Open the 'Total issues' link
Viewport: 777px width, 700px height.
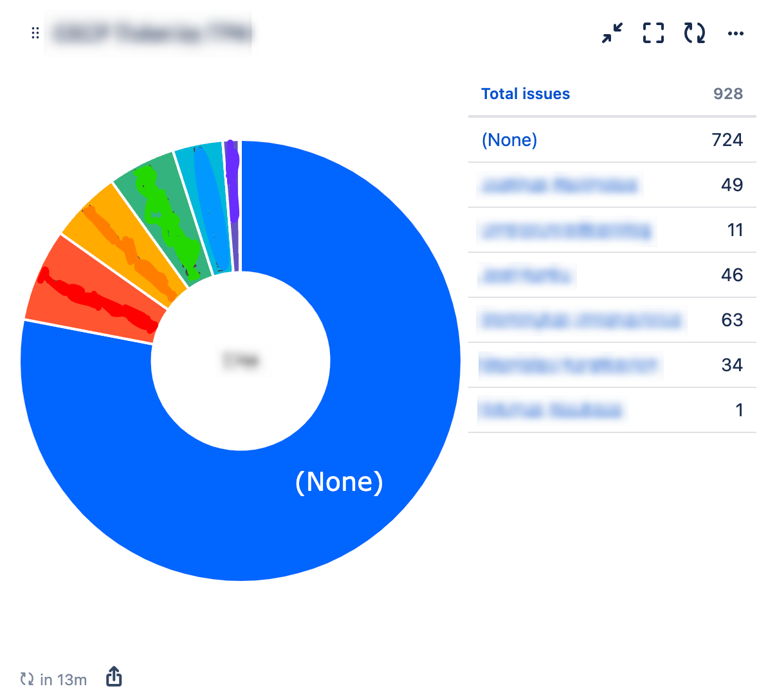(526, 94)
